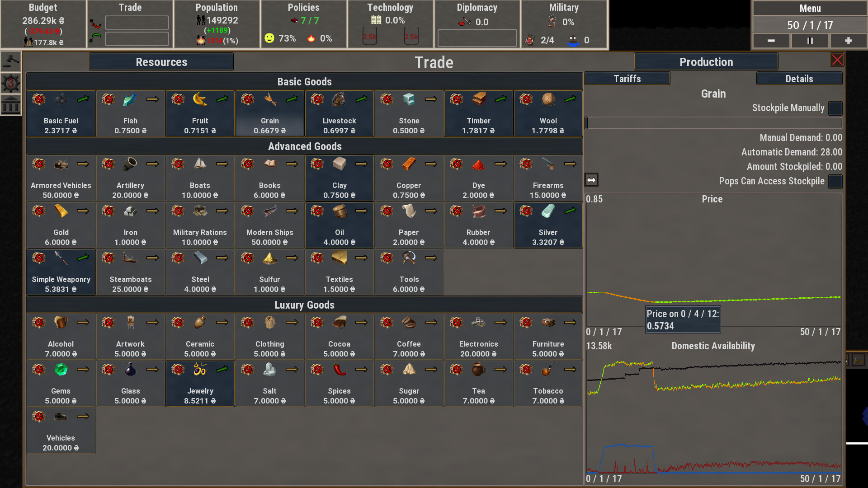Switch to the Production tab
868x488 pixels.
(x=706, y=62)
